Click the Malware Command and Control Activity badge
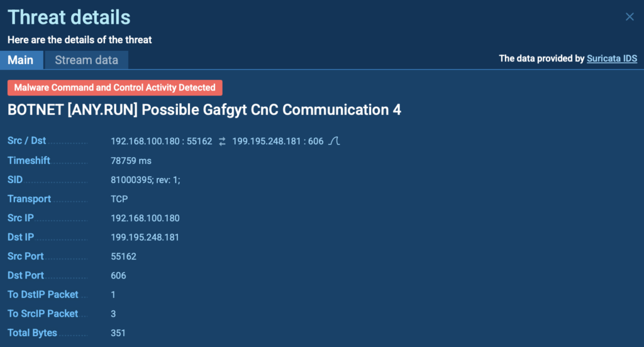The width and height of the screenshot is (644, 347). click(x=114, y=88)
